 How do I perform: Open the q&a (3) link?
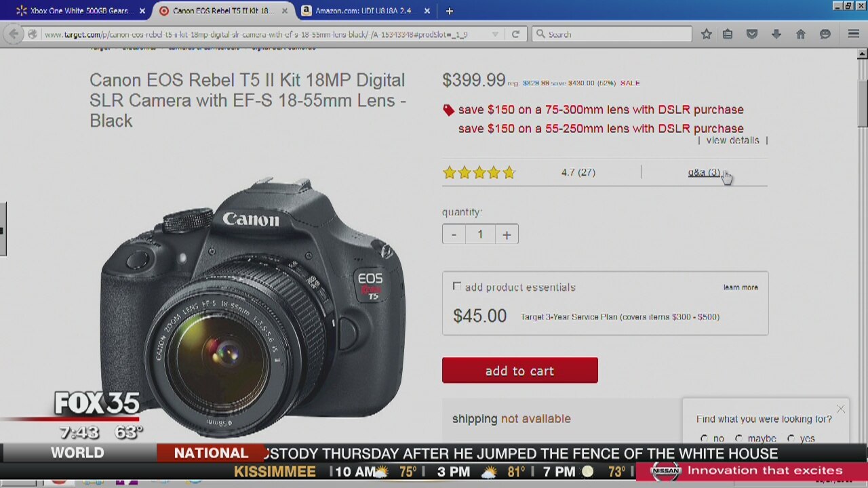(x=704, y=172)
